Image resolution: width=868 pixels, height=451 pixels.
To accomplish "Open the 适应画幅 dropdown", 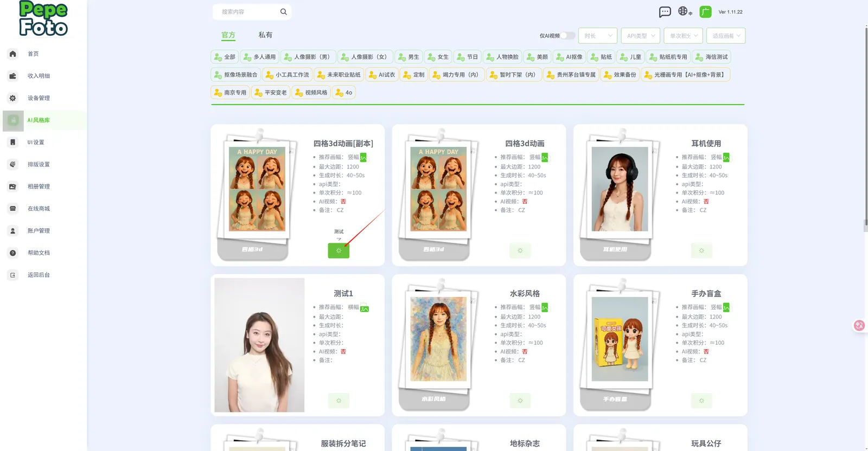I will point(726,36).
